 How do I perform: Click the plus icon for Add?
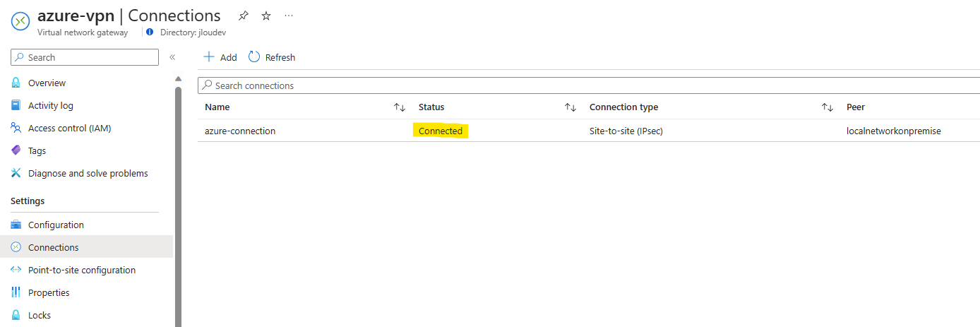click(209, 57)
